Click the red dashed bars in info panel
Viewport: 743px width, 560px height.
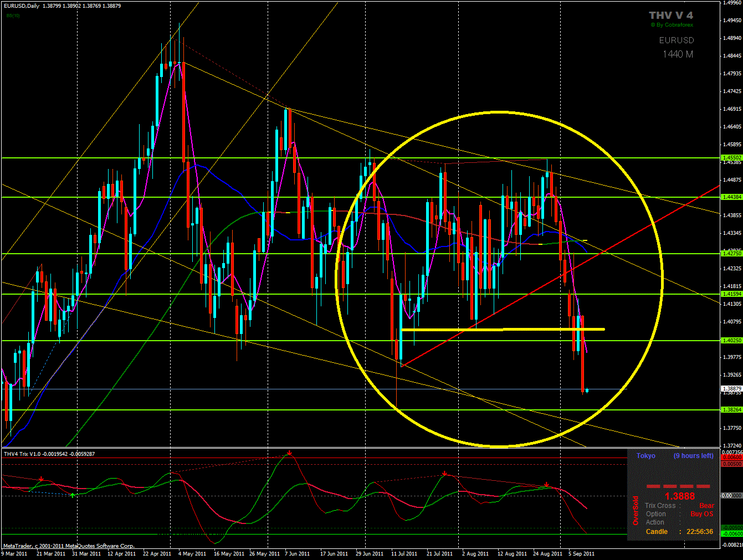click(679, 486)
